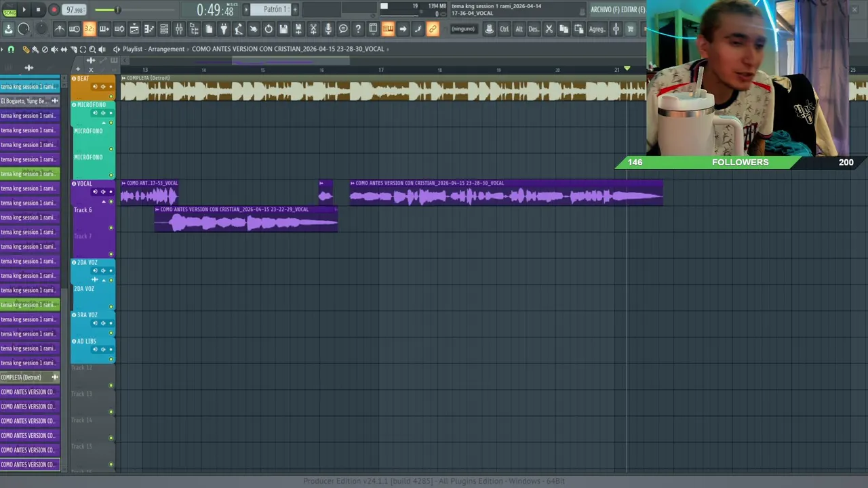Click COMO ANTES VERSION CON CRISTIAN breadcrumb
The width and height of the screenshot is (868, 488).
coord(288,49)
